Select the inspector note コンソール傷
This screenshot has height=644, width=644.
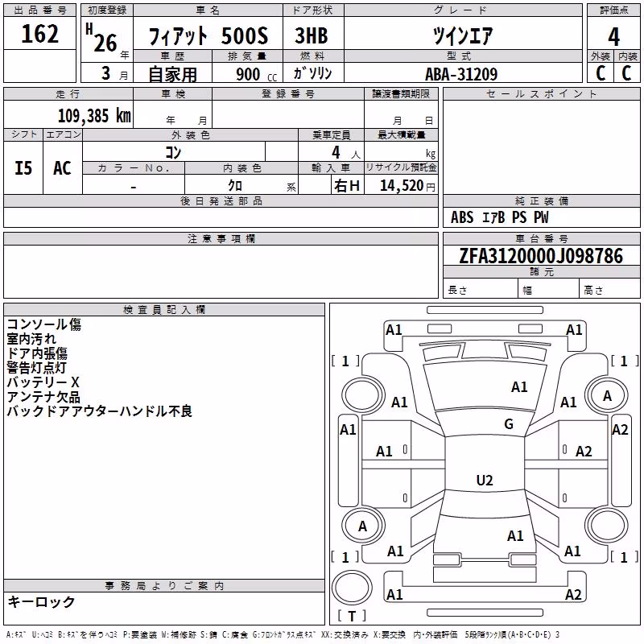coord(44,324)
